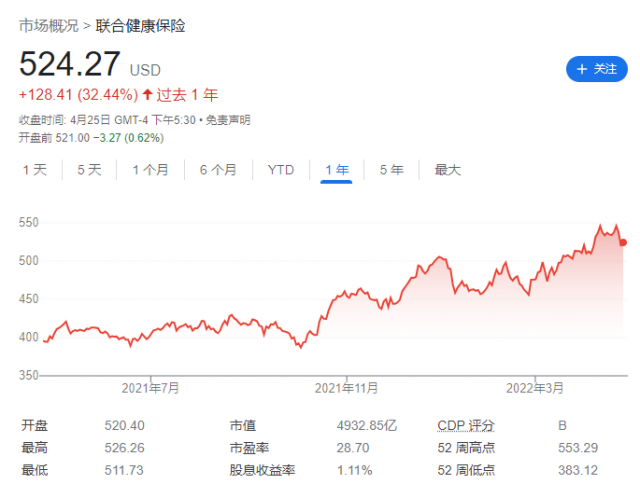Switch chart to 5 天 range

(89, 170)
